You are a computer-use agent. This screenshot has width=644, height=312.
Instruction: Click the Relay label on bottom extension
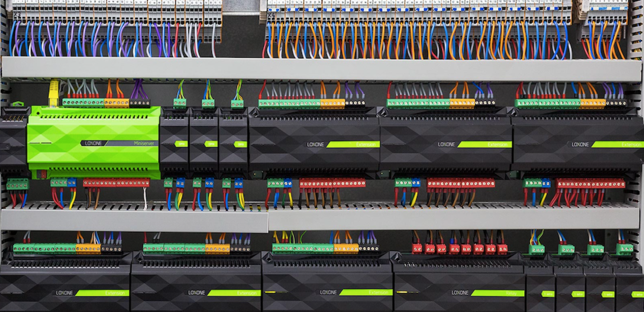point(497,293)
